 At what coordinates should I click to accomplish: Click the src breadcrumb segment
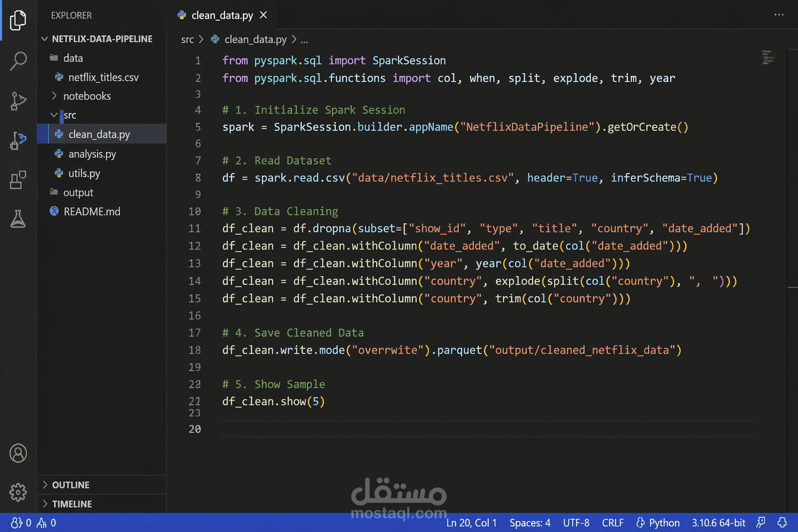(188, 39)
